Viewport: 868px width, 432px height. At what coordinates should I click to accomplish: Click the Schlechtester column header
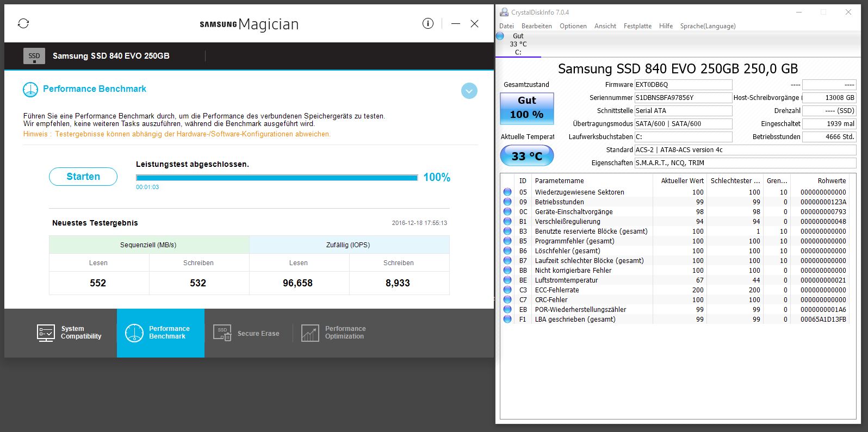[x=735, y=181]
